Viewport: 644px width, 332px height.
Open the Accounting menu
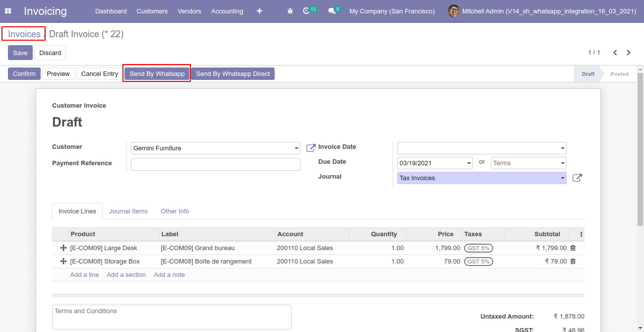227,11
